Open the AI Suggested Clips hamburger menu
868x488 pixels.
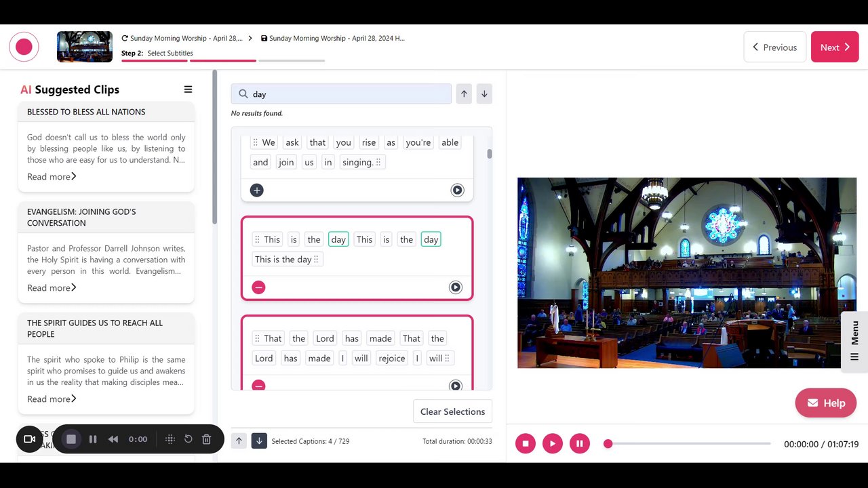[x=188, y=89]
